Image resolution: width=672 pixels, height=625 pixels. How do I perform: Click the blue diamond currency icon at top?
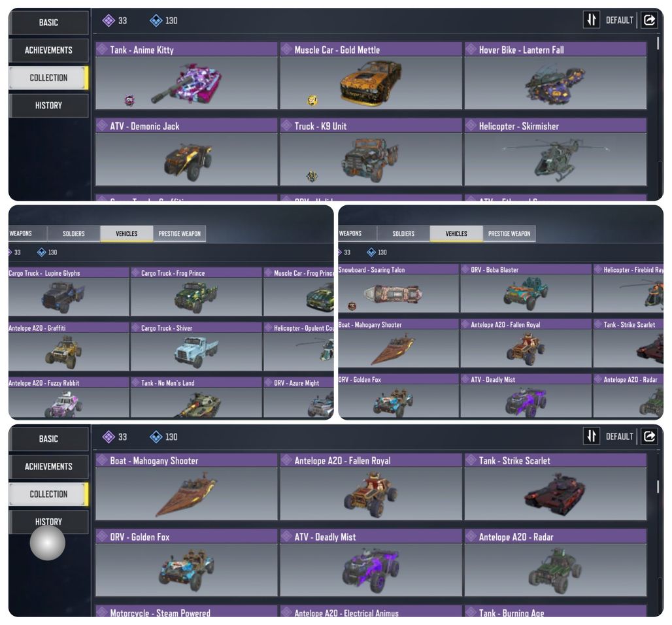point(156,20)
